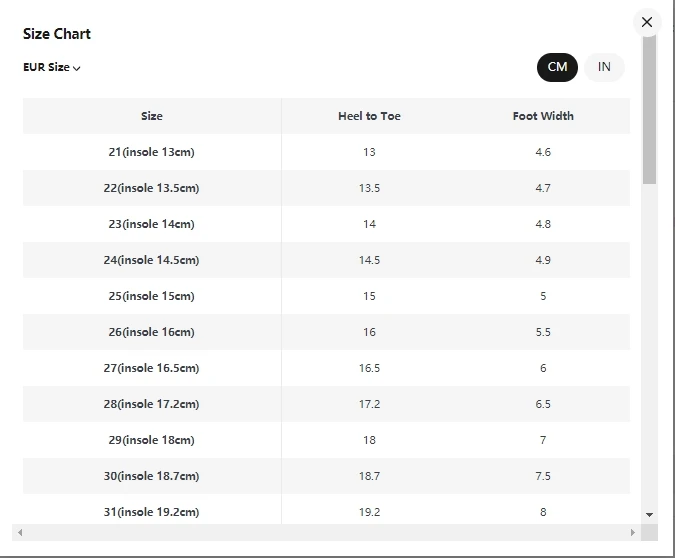Viewport: 675px width, 558px height.
Task: Switch measurements to IN
Action: 604,67
